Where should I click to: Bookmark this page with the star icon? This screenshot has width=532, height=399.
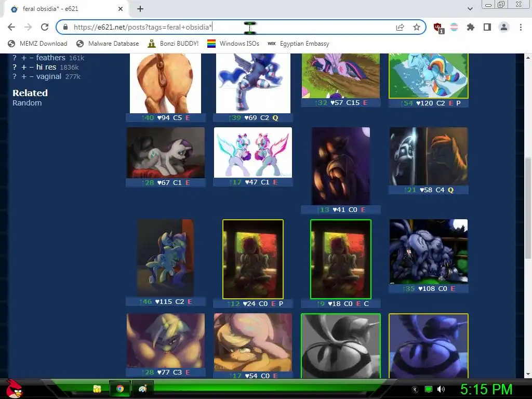click(x=417, y=28)
